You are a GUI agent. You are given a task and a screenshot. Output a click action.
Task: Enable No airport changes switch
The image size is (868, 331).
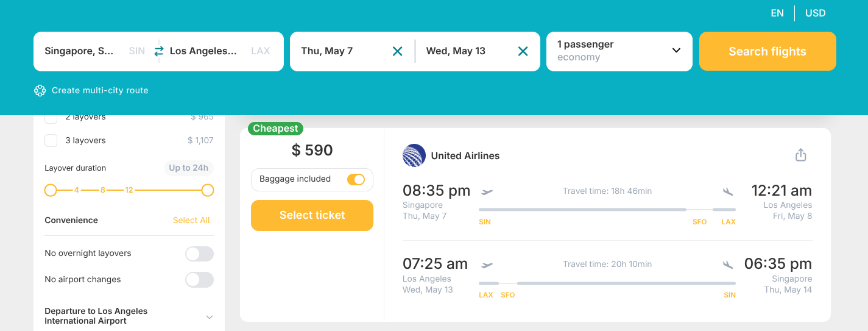tap(199, 280)
